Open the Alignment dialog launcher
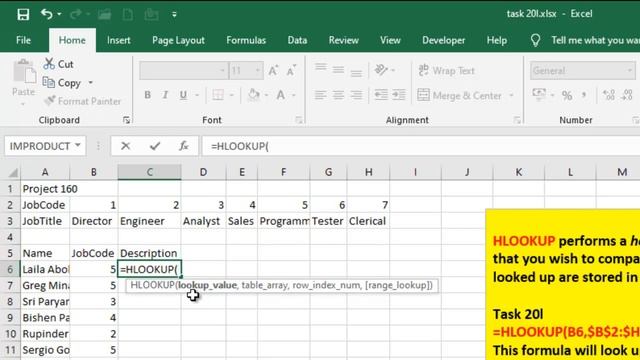The width and height of the screenshot is (640, 360). [517, 120]
